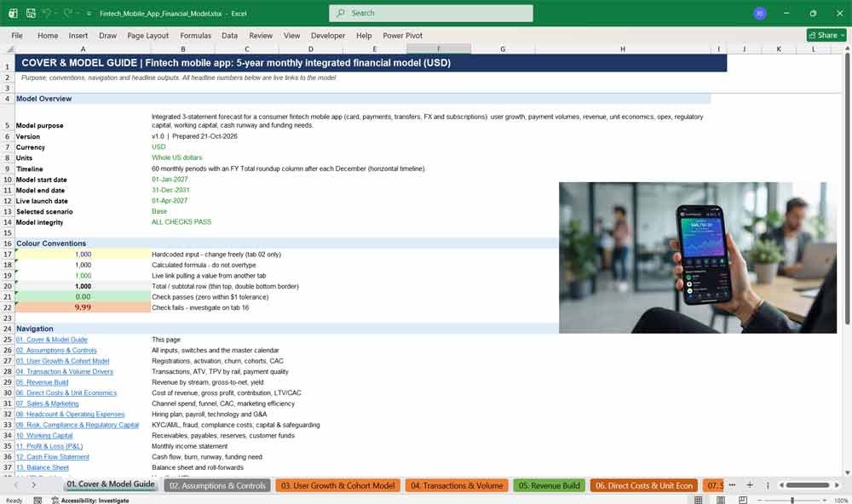Screen dimensions: 852x504
Task: Select the ALL CHECKS PASS cell
Action: coord(181,222)
